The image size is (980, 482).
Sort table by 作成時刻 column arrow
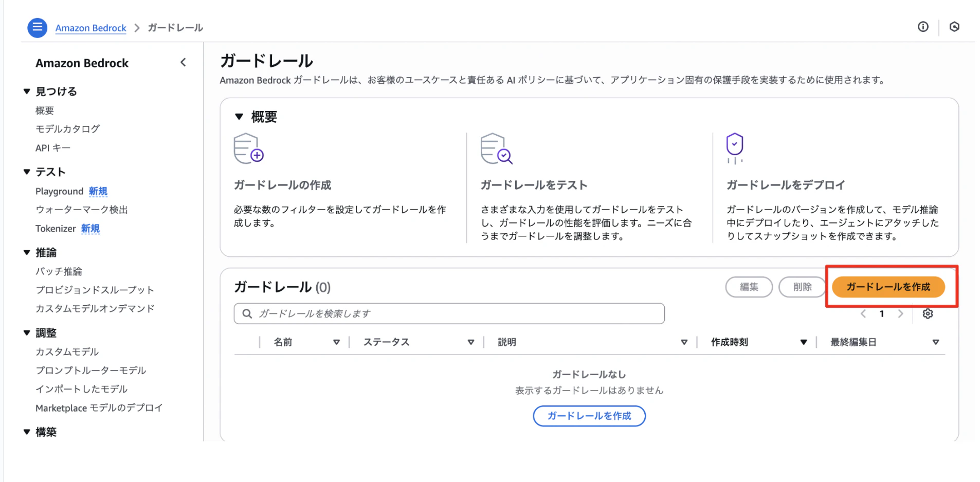point(804,342)
